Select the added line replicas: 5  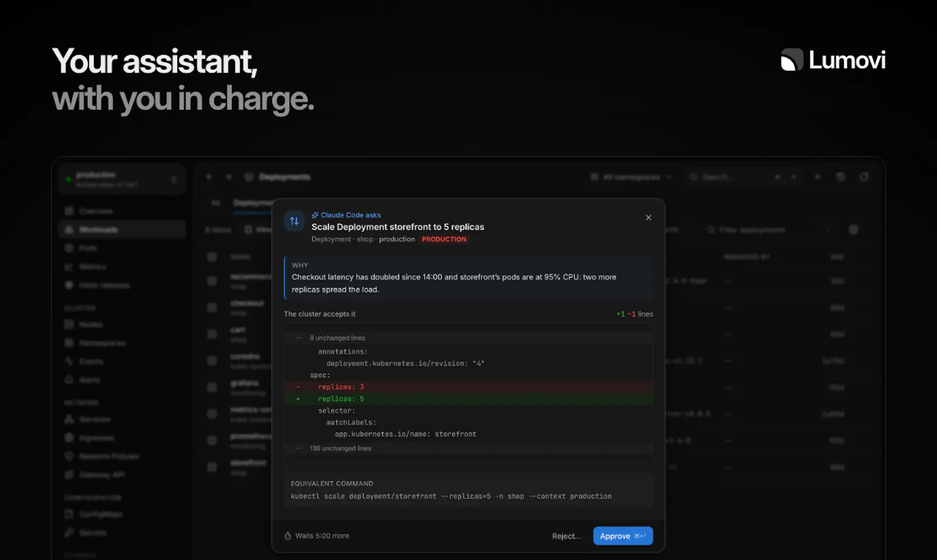[468, 399]
